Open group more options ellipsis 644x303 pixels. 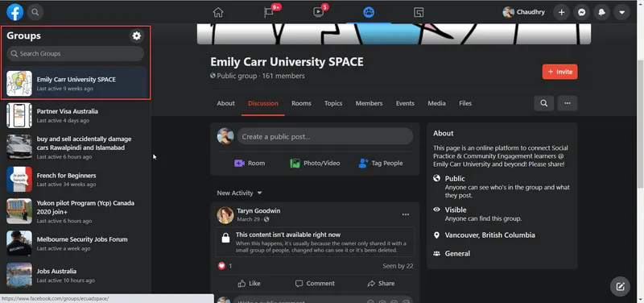568,104
